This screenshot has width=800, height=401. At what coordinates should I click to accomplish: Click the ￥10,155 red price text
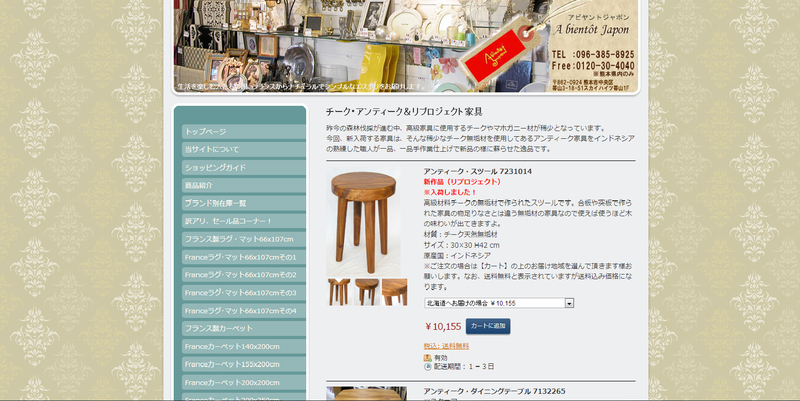pos(443,327)
